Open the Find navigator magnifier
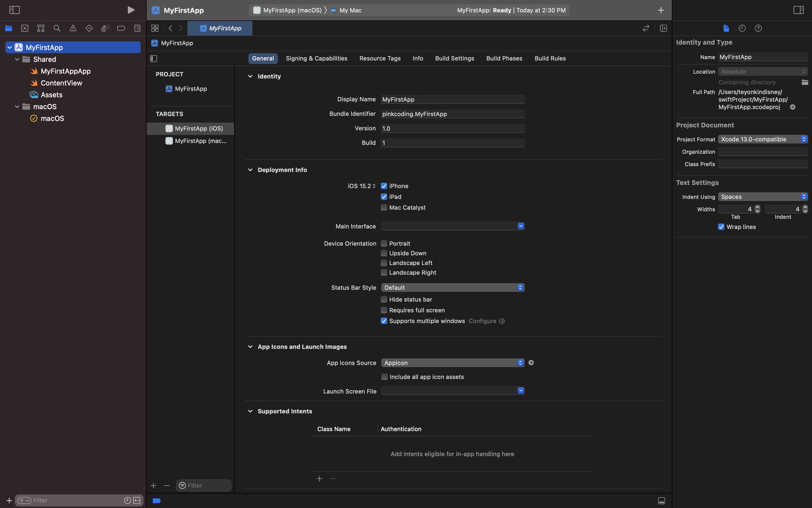This screenshot has width=812, height=508. pyautogui.click(x=57, y=28)
